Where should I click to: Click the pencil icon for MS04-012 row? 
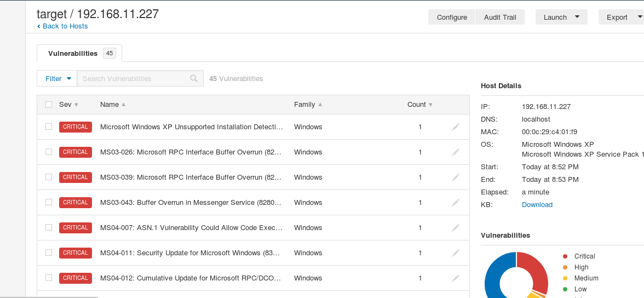click(456, 278)
